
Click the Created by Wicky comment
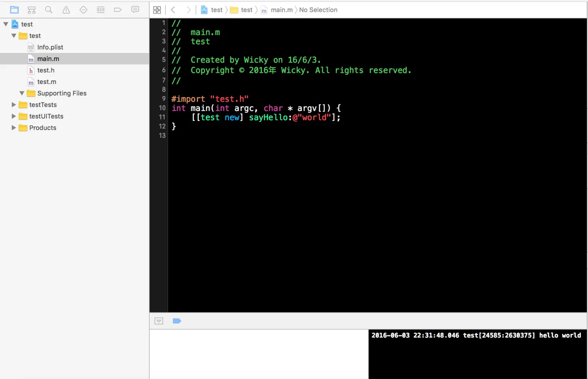point(246,60)
